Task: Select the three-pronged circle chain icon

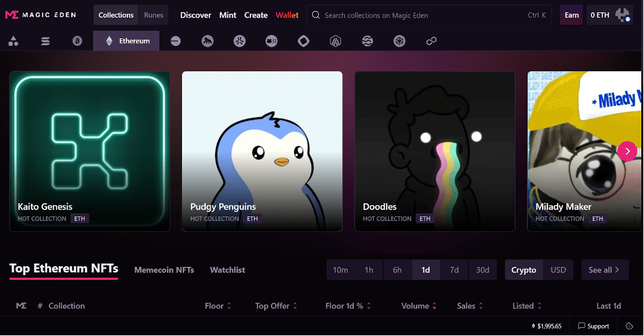Action: (240, 41)
